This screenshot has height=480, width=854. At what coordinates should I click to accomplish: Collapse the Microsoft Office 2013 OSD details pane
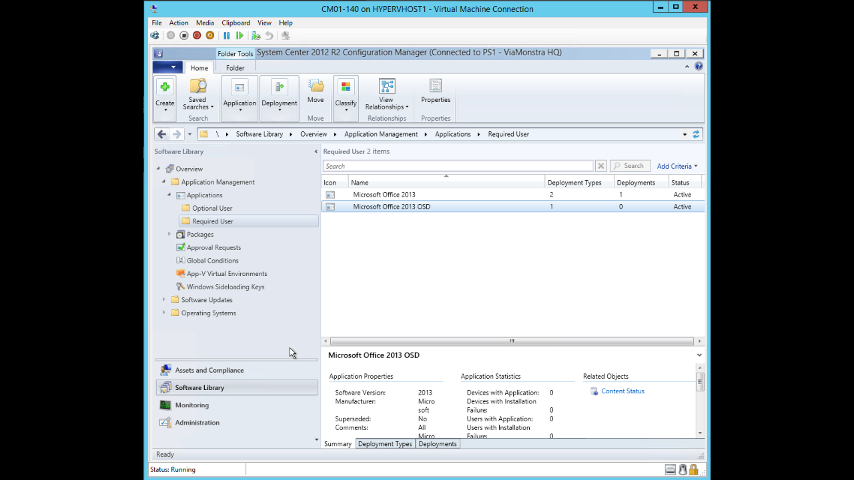point(699,355)
